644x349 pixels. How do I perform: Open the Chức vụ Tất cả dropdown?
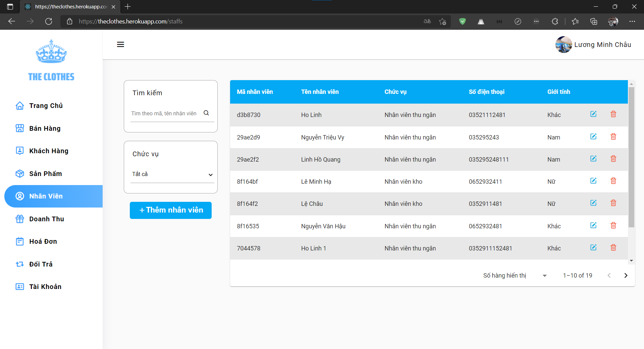click(x=172, y=174)
